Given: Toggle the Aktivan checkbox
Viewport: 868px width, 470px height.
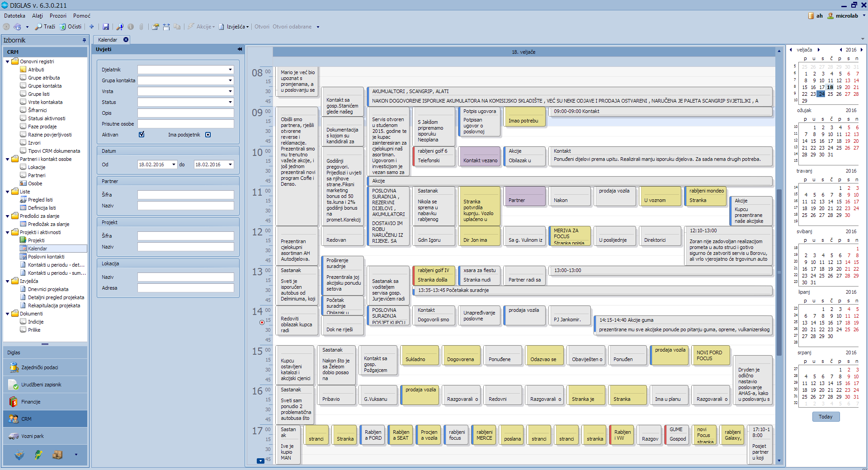Looking at the screenshot, I should pyautogui.click(x=142, y=135).
